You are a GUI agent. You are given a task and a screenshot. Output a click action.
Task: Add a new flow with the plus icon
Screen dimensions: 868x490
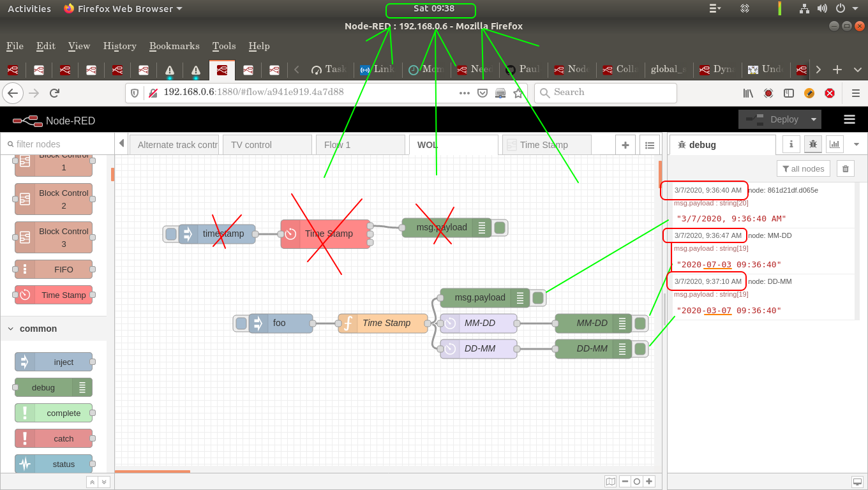point(625,145)
